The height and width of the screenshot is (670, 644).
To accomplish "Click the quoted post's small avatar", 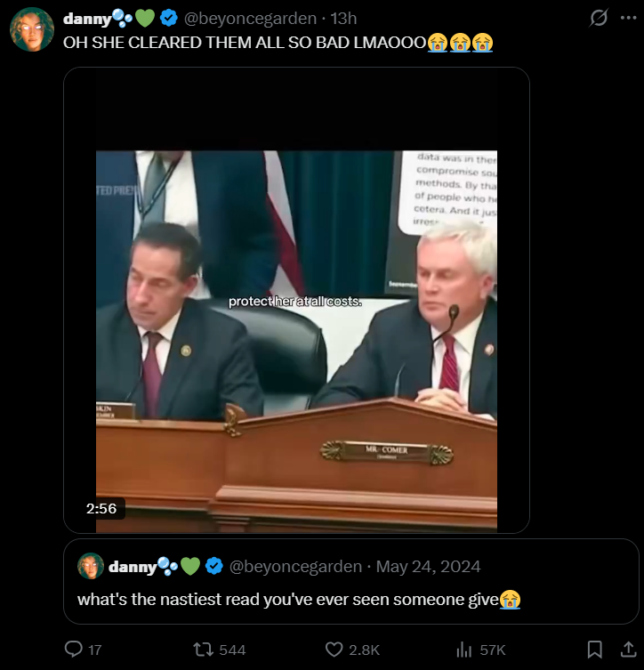I will pos(91,566).
